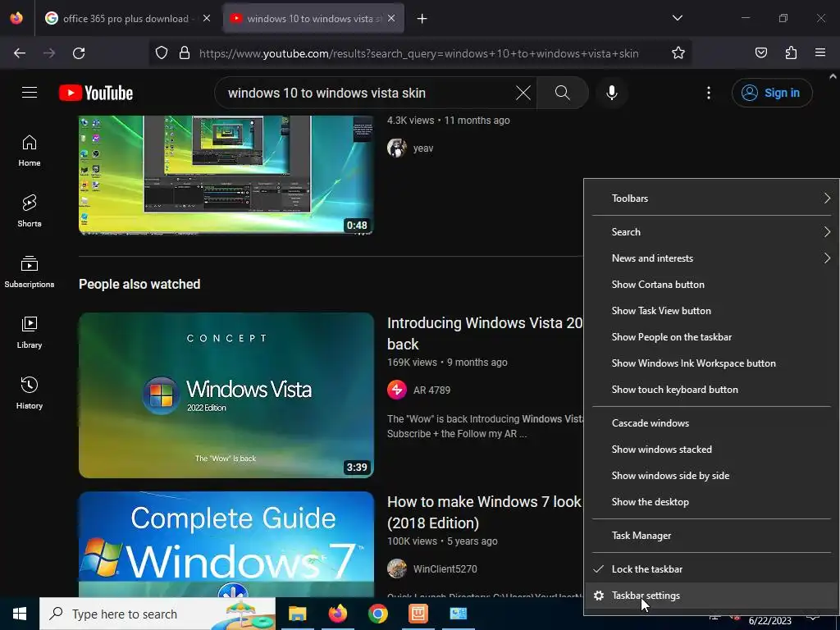Select Show Windows Ink Workspace button

(711, 363)
